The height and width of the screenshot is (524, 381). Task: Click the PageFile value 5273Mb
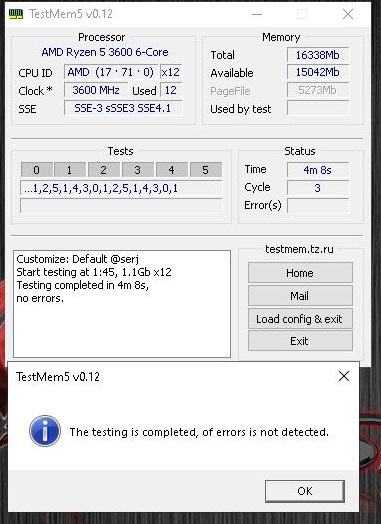click(318, 90)
